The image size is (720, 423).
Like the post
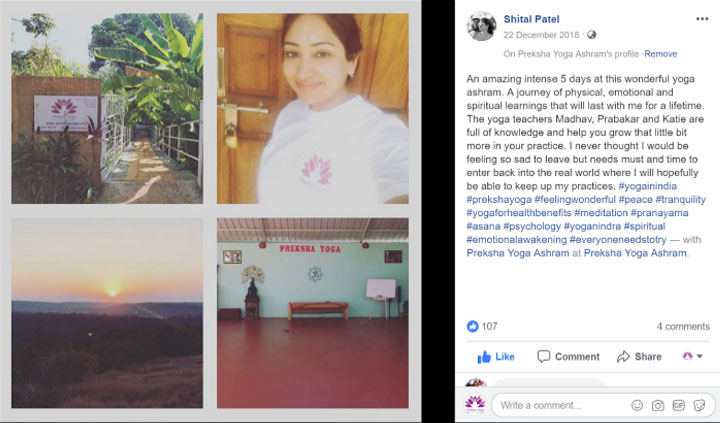[x=496, y=356]
